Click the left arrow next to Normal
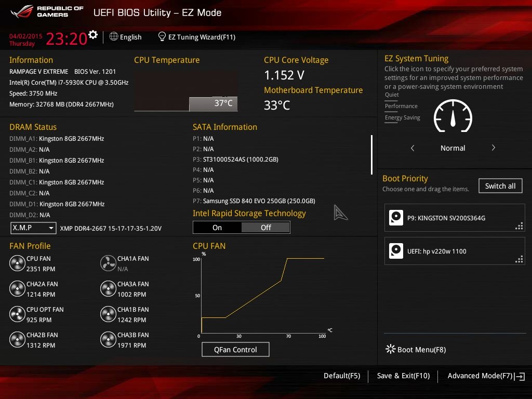This screenshot has height=399, width=532. [x=413, y=148]
